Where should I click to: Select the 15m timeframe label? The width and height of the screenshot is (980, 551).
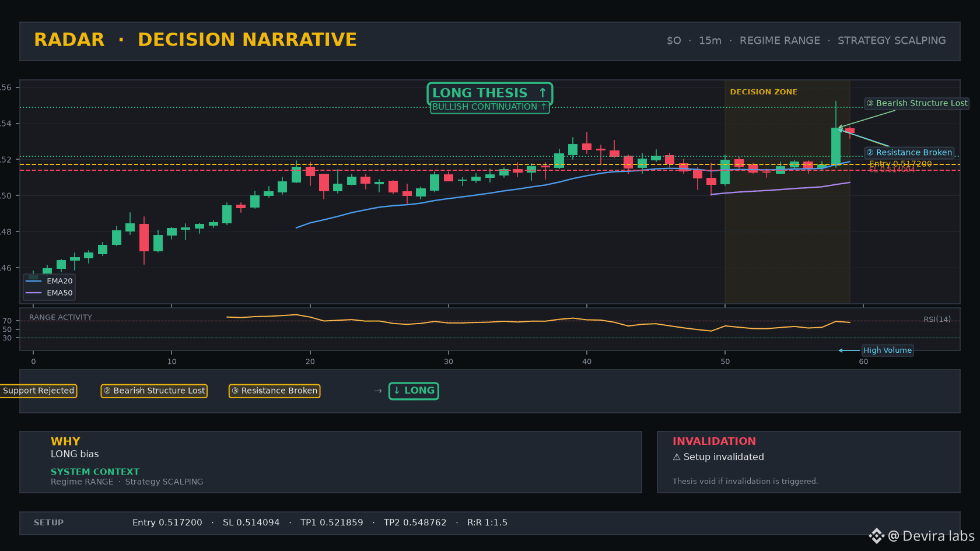click(x=710, y=41)
